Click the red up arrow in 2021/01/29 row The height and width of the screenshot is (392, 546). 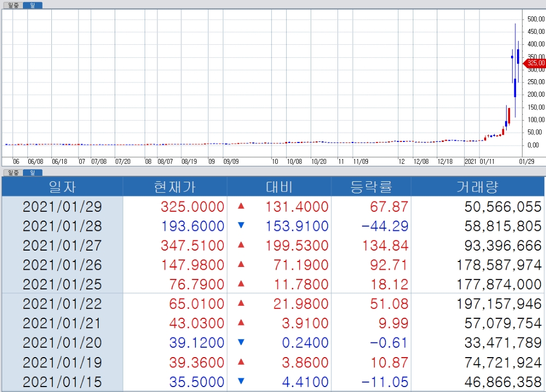click(x=241, y=207)
